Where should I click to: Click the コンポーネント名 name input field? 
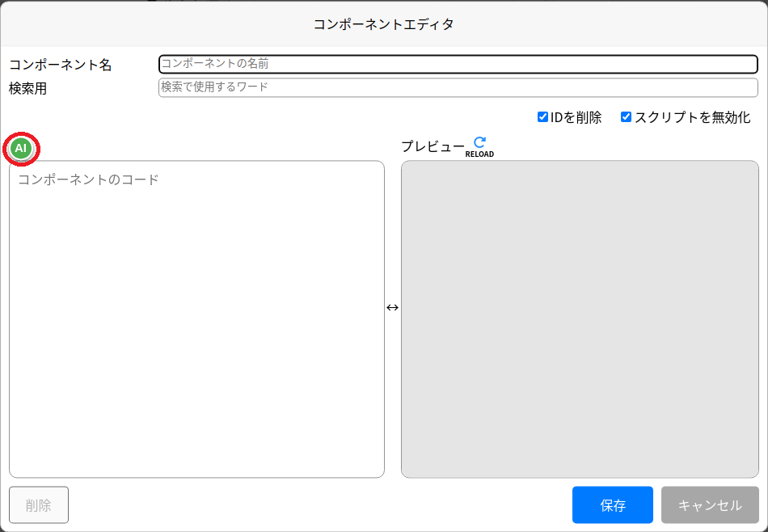point(457,64)
